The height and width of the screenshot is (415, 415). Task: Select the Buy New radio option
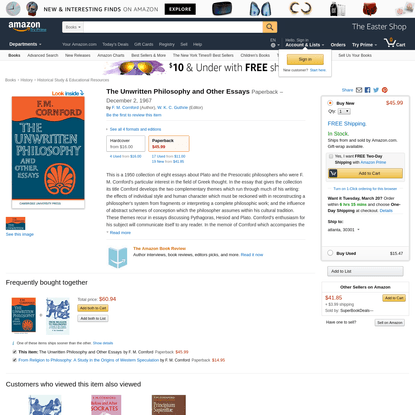pos(330,103)
